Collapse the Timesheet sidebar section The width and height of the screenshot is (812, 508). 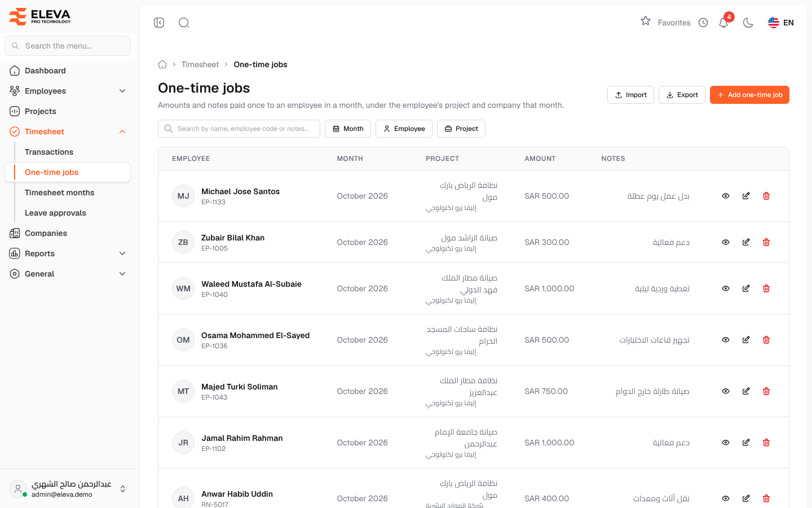click(x=68, y=132)
